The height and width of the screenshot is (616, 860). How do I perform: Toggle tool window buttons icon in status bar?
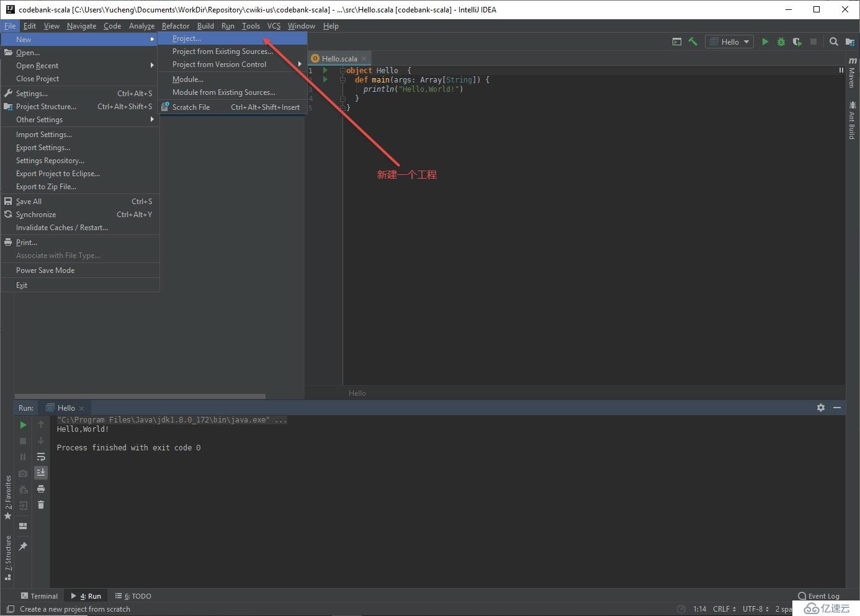point(11,609)
